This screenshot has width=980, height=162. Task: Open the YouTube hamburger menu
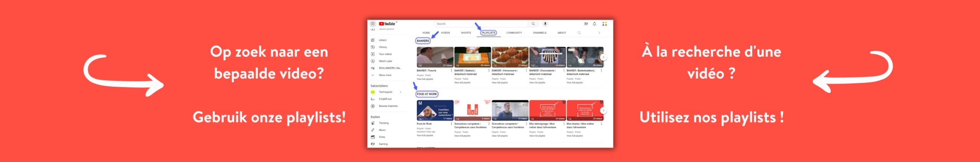(x=372, y=24)
